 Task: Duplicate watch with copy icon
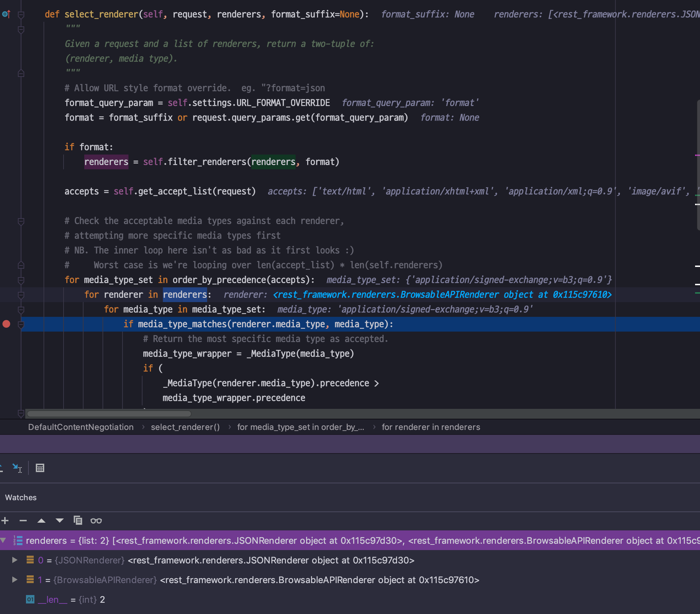pyautogui.click(x=78, y=521)
